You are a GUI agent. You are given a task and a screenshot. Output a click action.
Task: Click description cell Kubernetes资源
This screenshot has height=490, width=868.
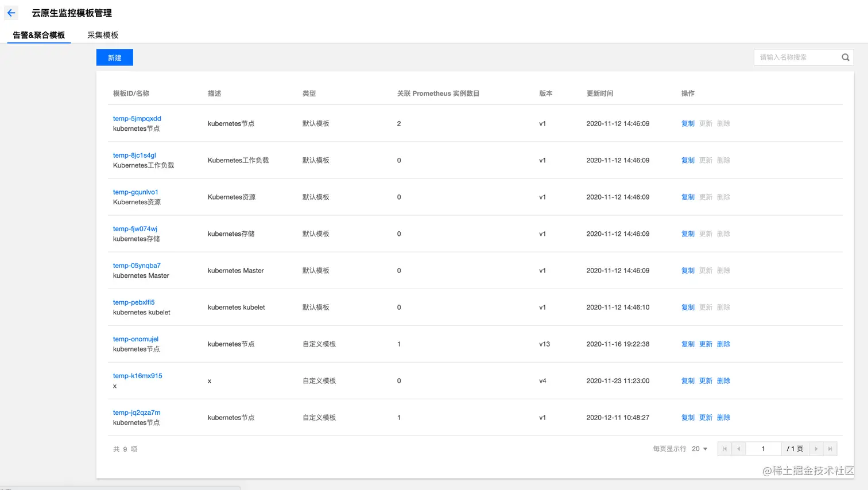231,197
